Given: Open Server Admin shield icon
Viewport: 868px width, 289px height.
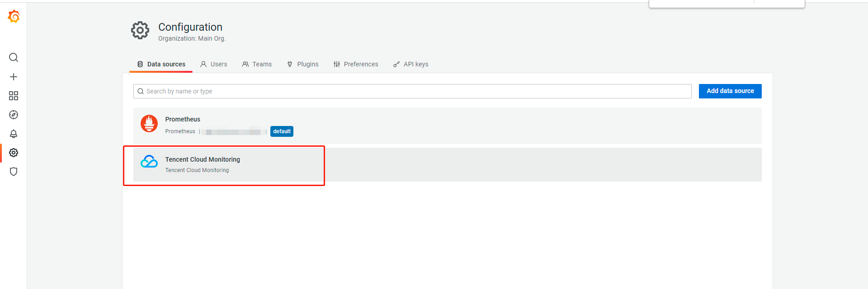Looking at the screenshot, I should tap(14, 172).
